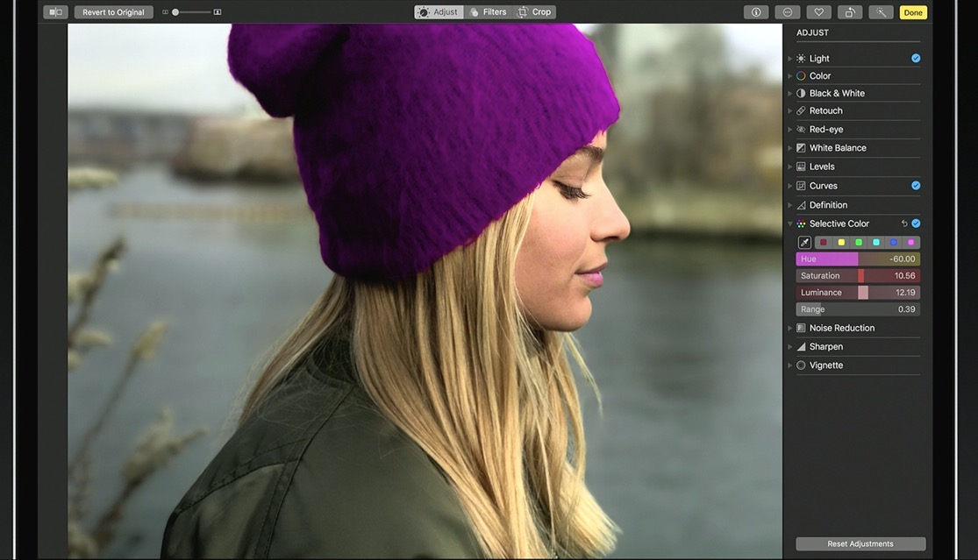Pick color with Selective Color eyedropper
The height and width of the screenshot is (560, 978).
click(804, 242)
